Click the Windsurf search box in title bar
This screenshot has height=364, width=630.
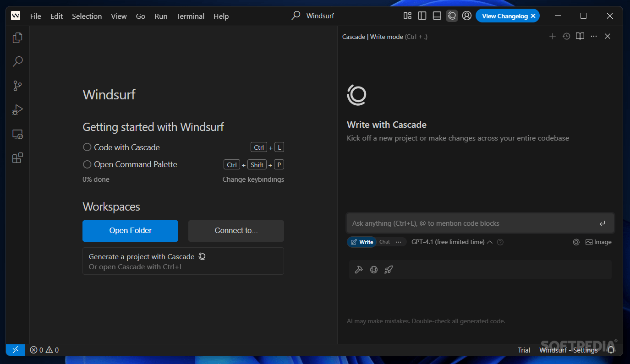click(313, 16)
